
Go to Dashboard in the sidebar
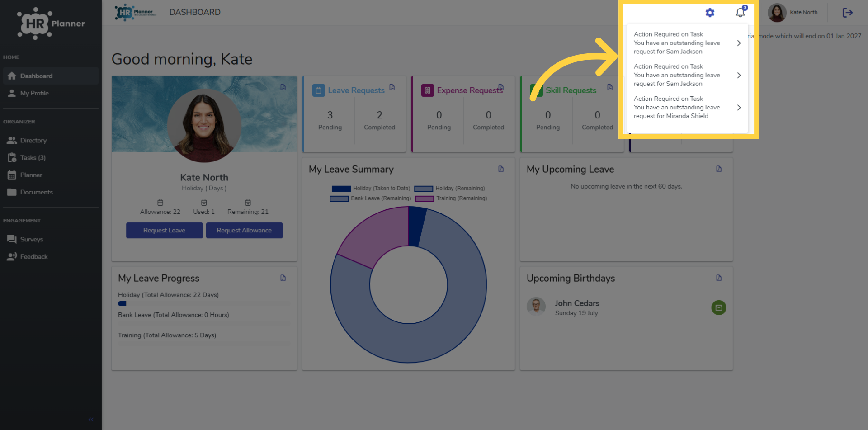click(x=51, y=76)
